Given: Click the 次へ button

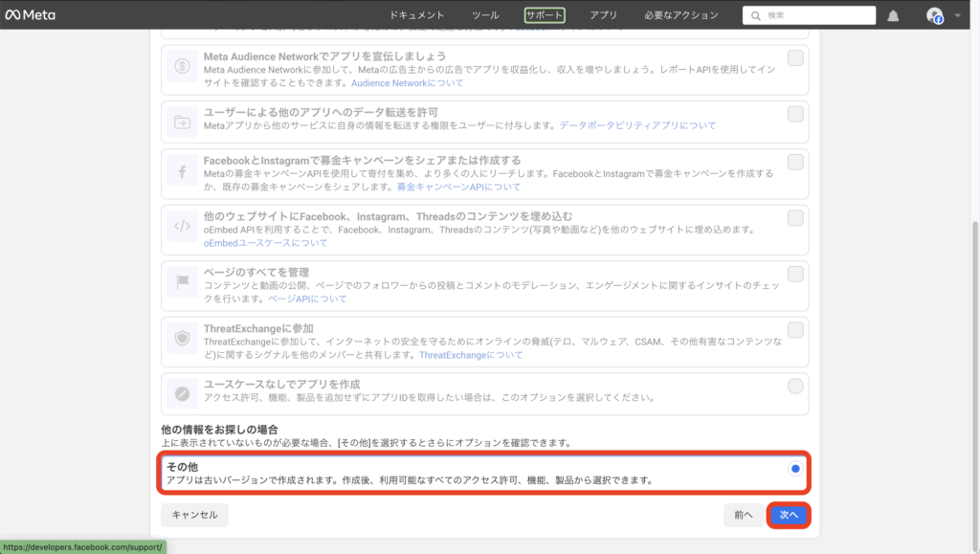Looking at the screenshot, I should 789,515.
